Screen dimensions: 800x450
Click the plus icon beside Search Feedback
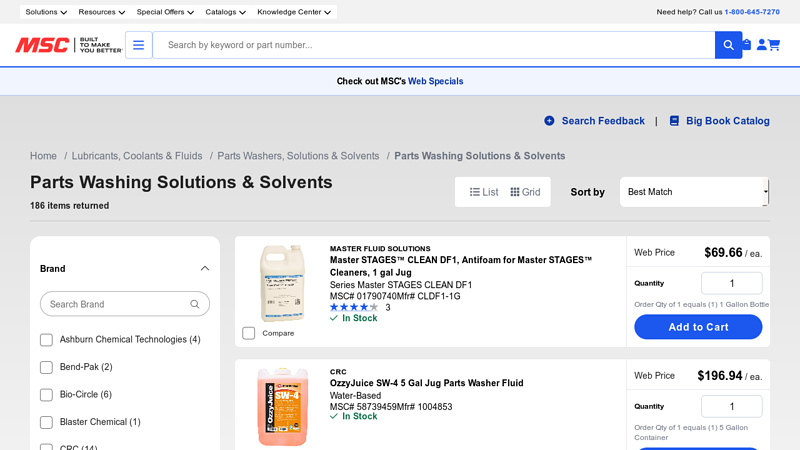(549, 121)
